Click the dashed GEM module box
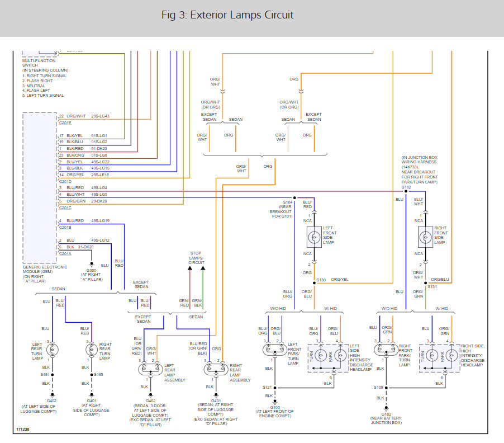504x443 pixels. 40,188
